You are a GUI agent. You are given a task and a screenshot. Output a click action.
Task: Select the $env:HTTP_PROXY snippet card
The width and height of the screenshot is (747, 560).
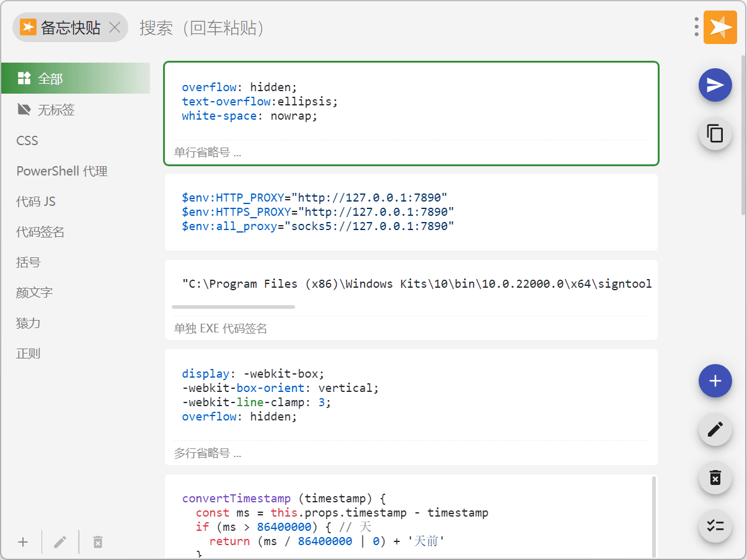click(411, 212)
